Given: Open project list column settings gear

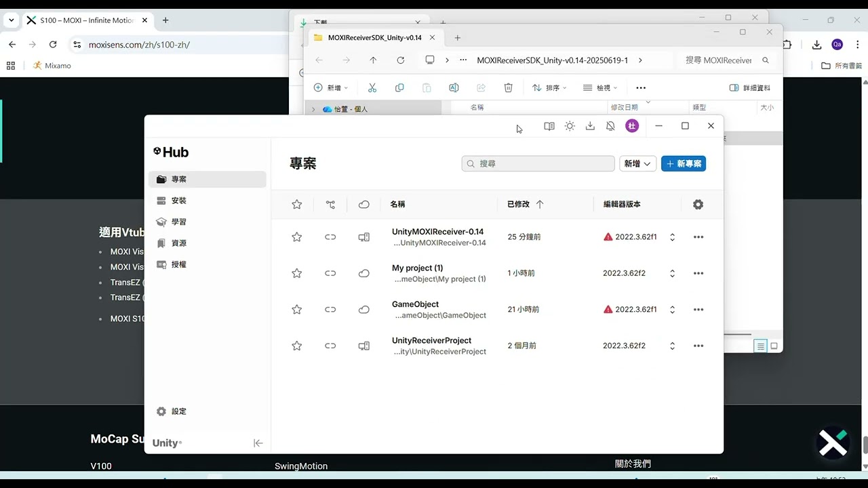Looking at the screenshot, I should click(698, 204).
